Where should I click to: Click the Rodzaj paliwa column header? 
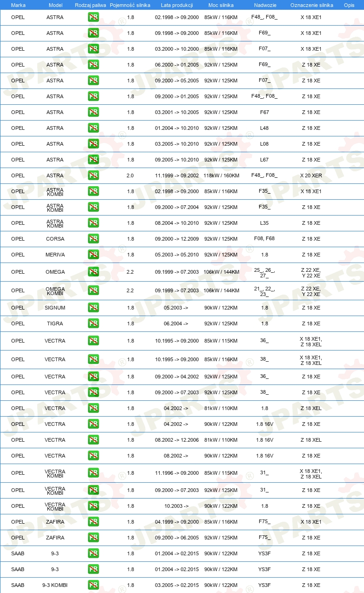90,5
